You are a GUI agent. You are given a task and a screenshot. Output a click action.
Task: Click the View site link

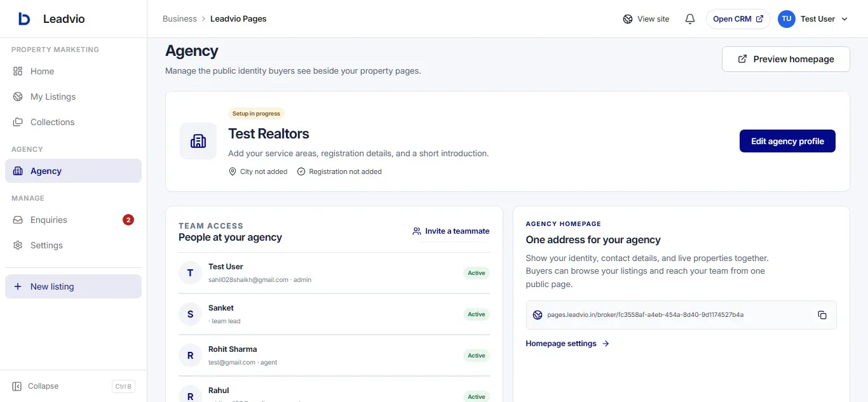point(646,19)
